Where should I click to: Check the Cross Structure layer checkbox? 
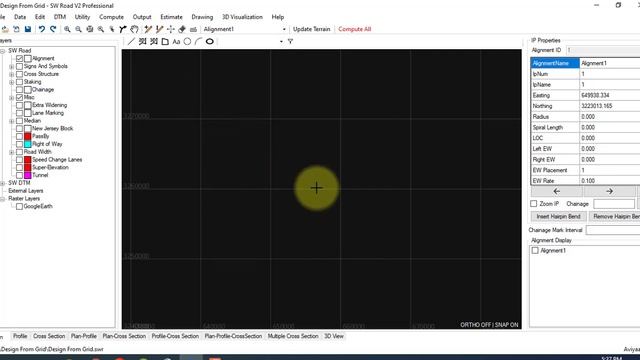tap(20, 74)
